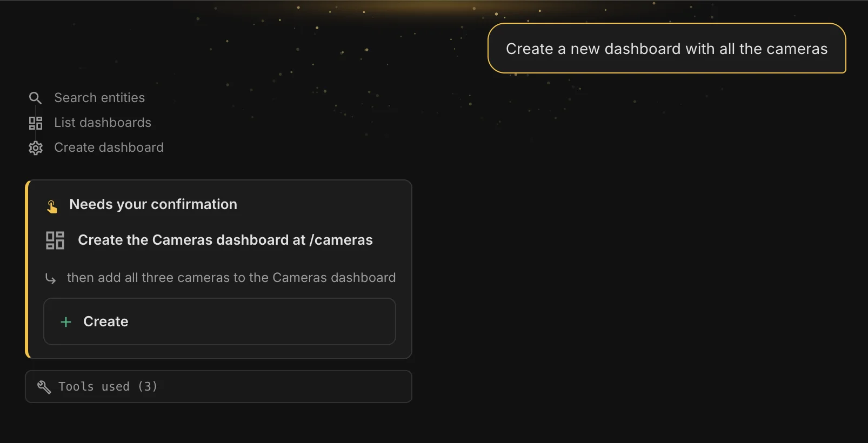Click the gear icon beside Create dashboard
This screenshot has width=868, height=443.
coord(36,148)
